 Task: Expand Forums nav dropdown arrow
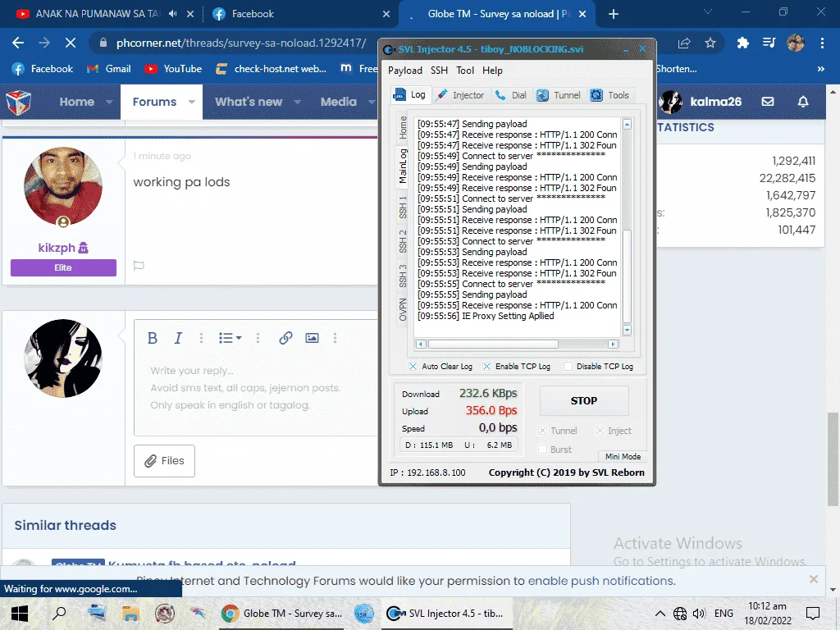point(192,102)
